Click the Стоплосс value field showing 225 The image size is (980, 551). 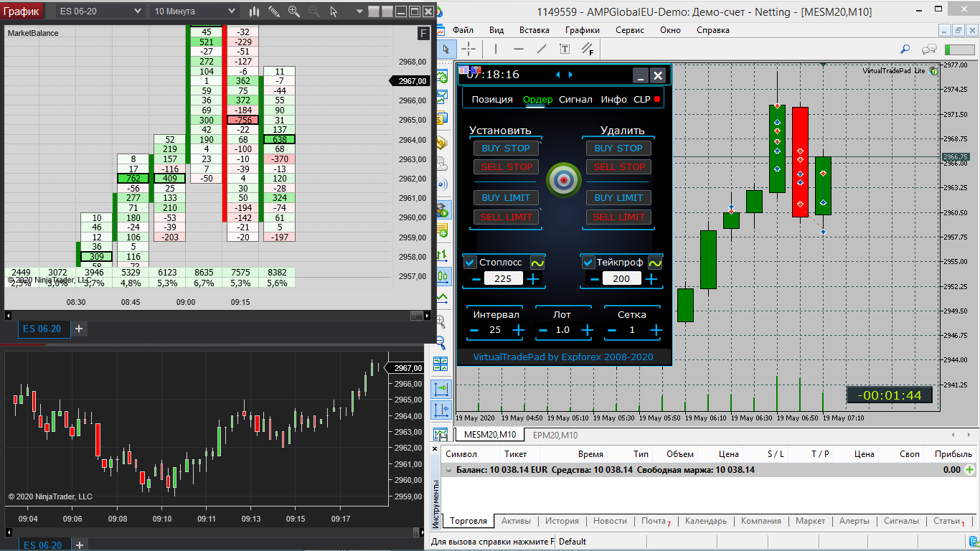point(503,279)
